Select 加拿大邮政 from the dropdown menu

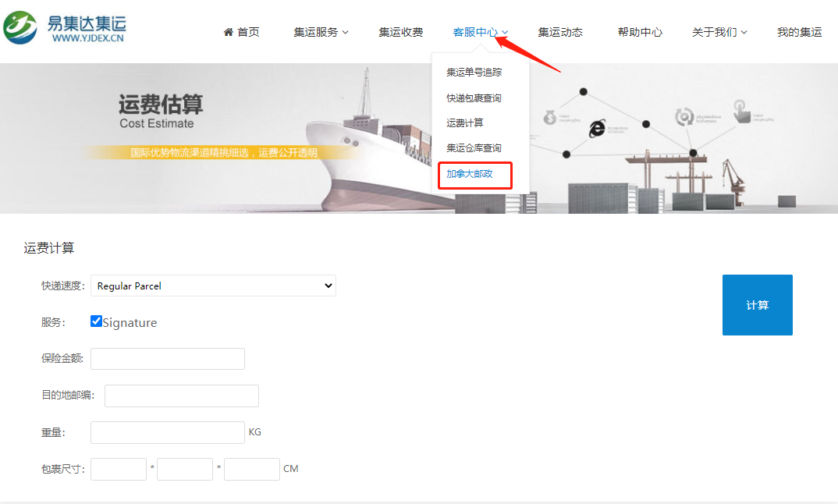[x=470, y=174]
